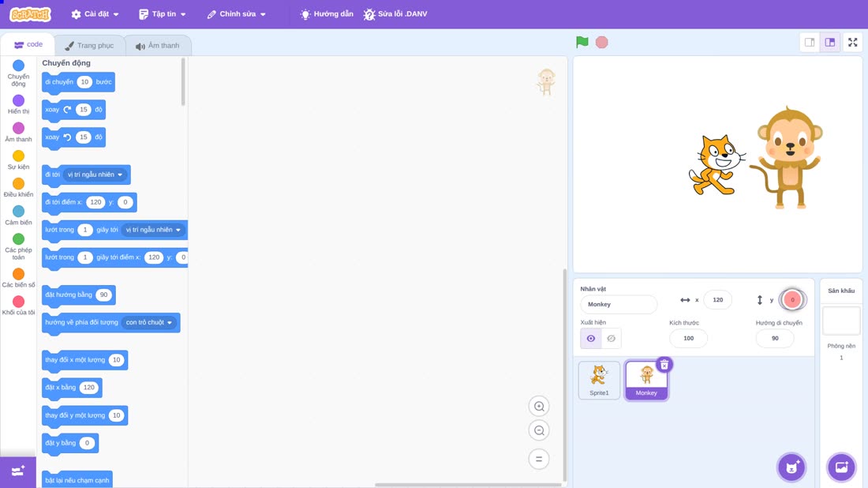This screenshot has height=488, width=868.
Task: Click the Hướng di chuyển direction field
Action: click(x=774, y=339)
